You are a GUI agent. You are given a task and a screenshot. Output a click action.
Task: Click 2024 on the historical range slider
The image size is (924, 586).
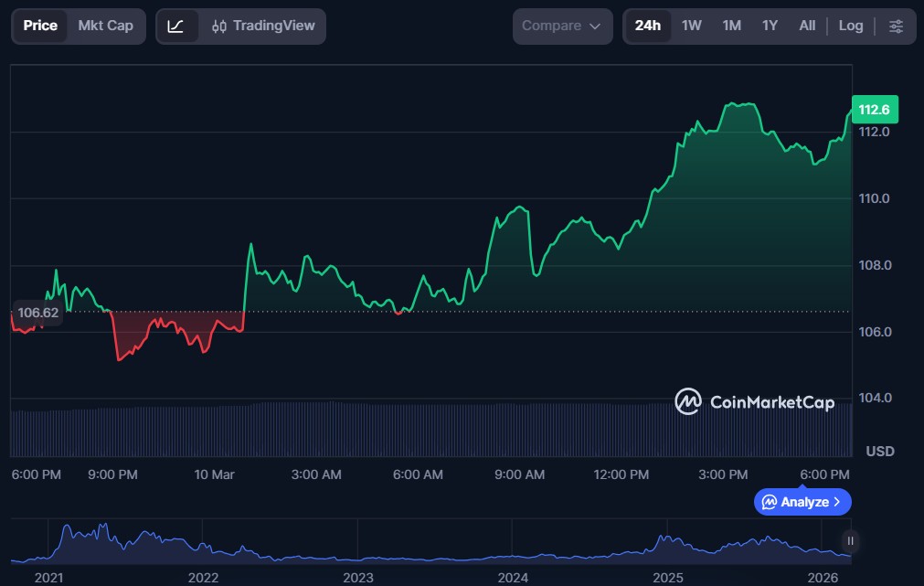point(513,578)
